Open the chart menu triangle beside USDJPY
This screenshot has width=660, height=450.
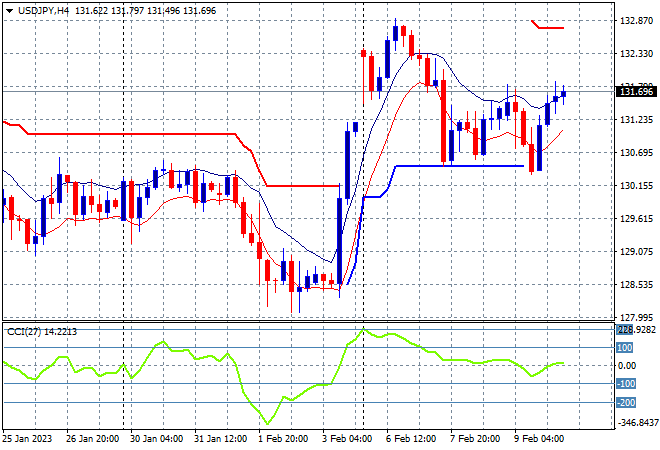click(x=9, y=11)
